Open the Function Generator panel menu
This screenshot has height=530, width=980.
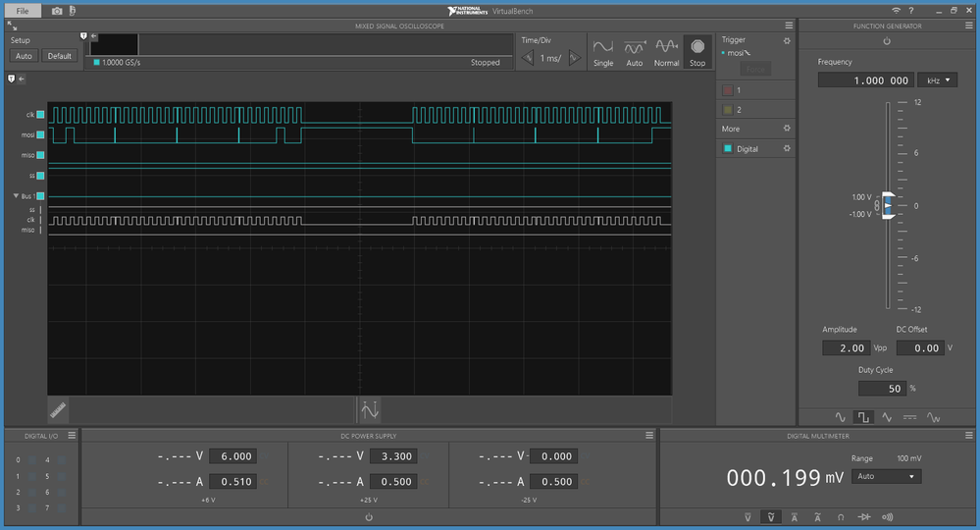(x=969, y=26)
